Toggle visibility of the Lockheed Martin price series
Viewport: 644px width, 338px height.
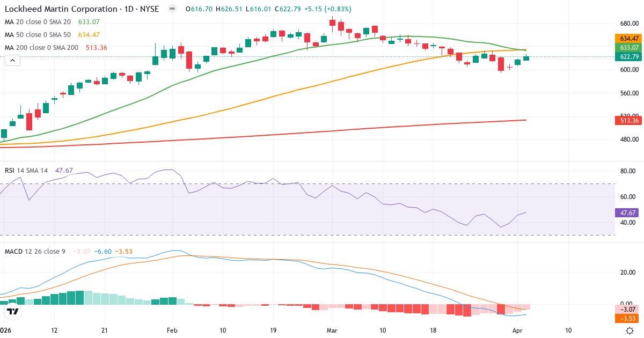pyautogui.click(x=172, y=9)
